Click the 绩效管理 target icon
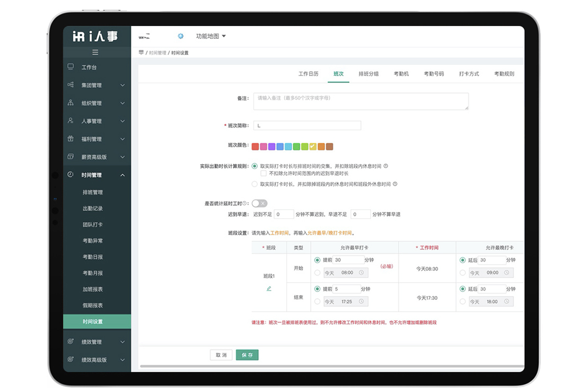Image resolution: width=588 pixels, height=392 pixels. coord(71,342)
